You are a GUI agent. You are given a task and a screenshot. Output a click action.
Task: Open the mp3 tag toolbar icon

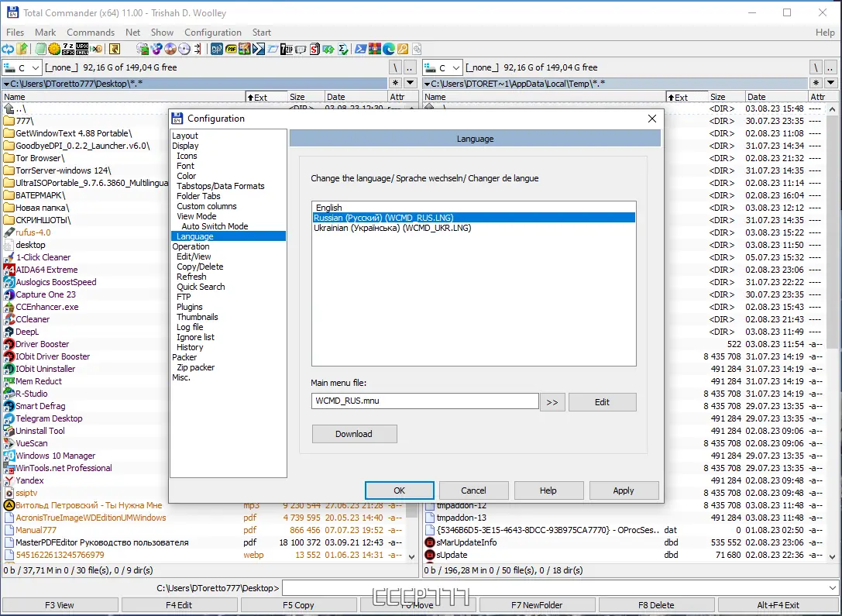pyautogui.click(x=216, y=48)
